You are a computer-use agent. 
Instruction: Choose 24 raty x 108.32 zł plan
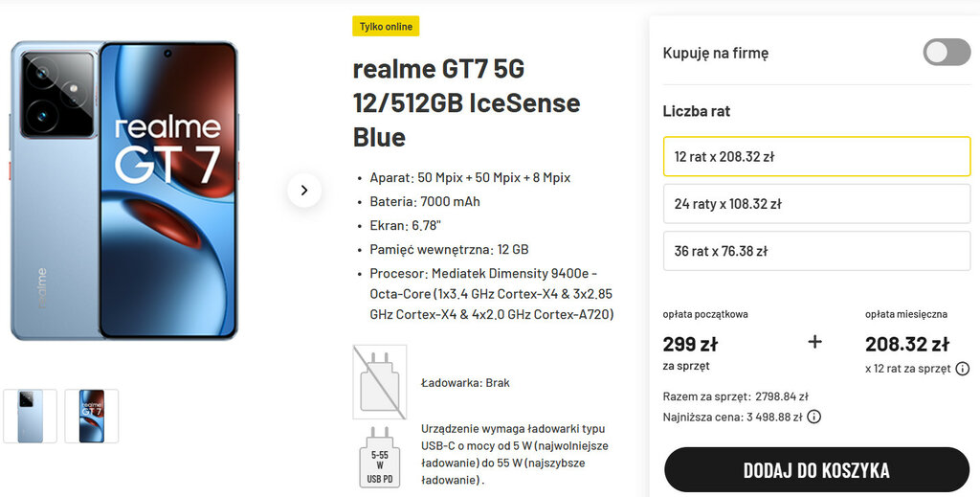[816, 204]
